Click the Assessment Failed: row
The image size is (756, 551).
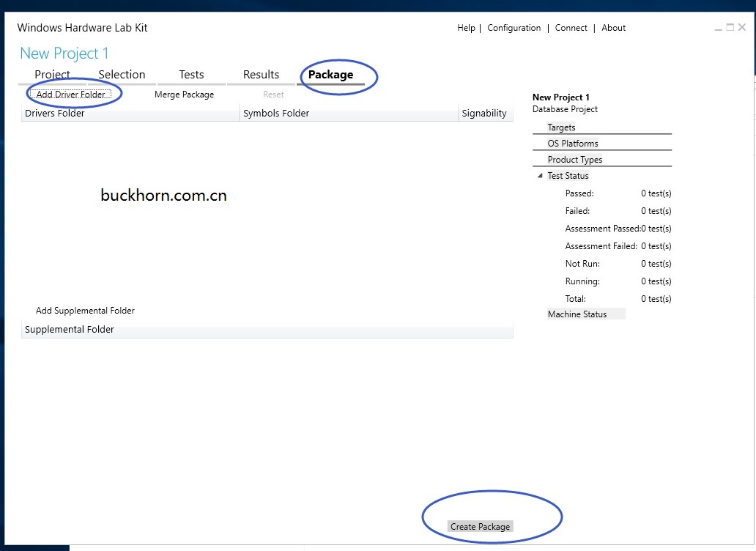click(618, 246)
